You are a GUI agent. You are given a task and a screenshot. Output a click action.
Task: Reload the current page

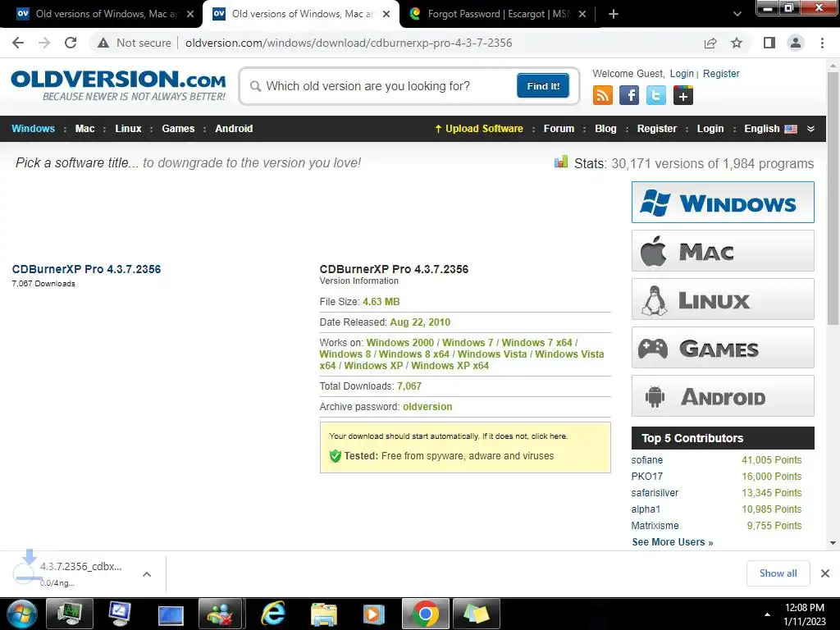[x=71, y=43]
